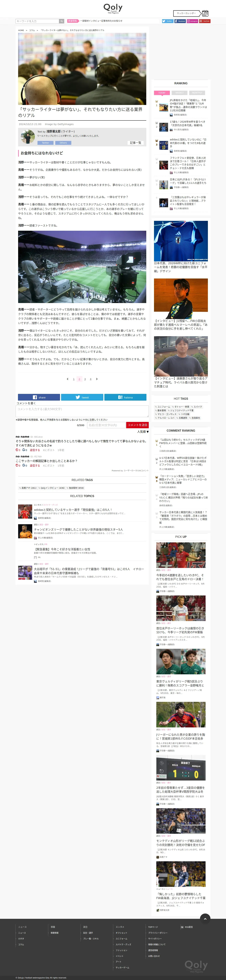Select page 3 in pagination
226x980 pixels.
point(85,379)
